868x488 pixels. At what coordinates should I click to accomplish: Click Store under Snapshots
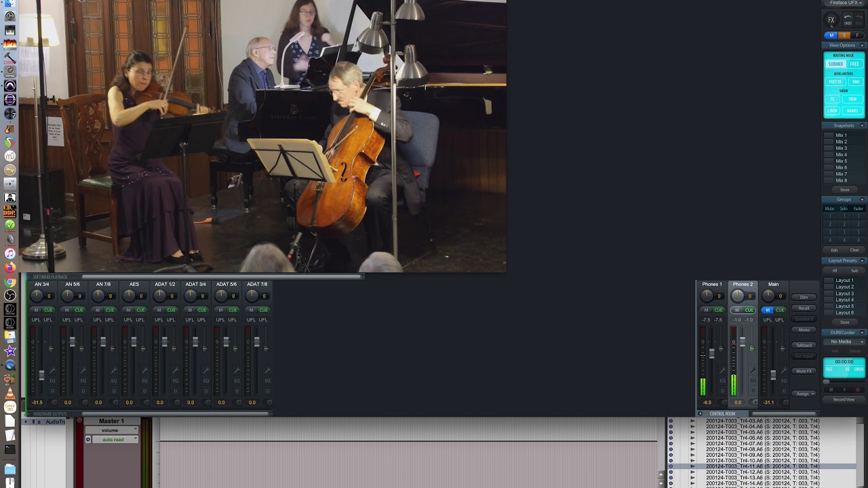click(844, 190)
